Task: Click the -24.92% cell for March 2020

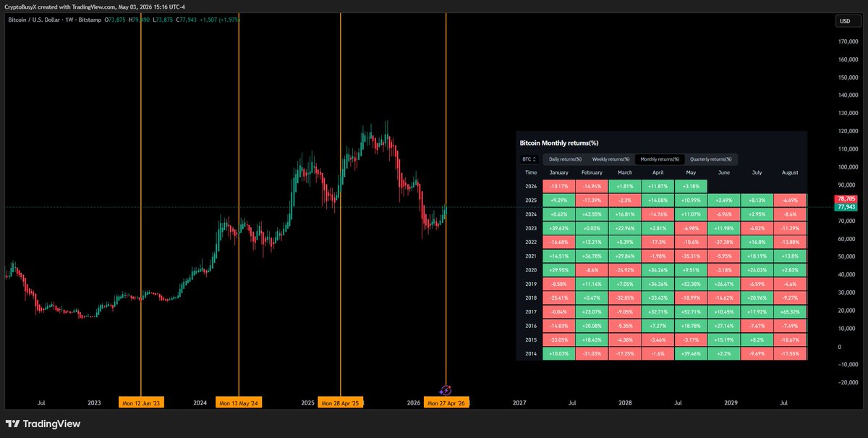Action: (x=625, y=270)
